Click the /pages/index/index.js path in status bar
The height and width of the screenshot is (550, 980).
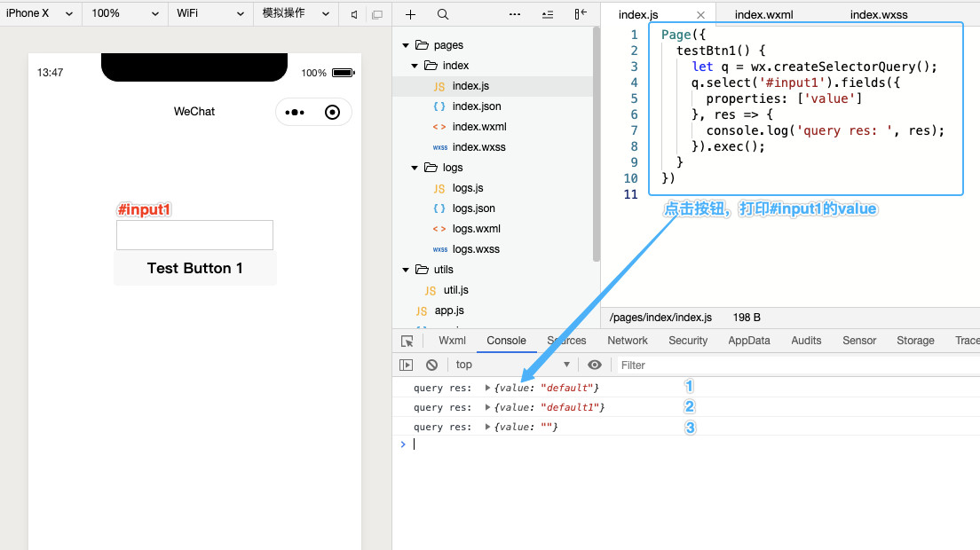(660, 318)
